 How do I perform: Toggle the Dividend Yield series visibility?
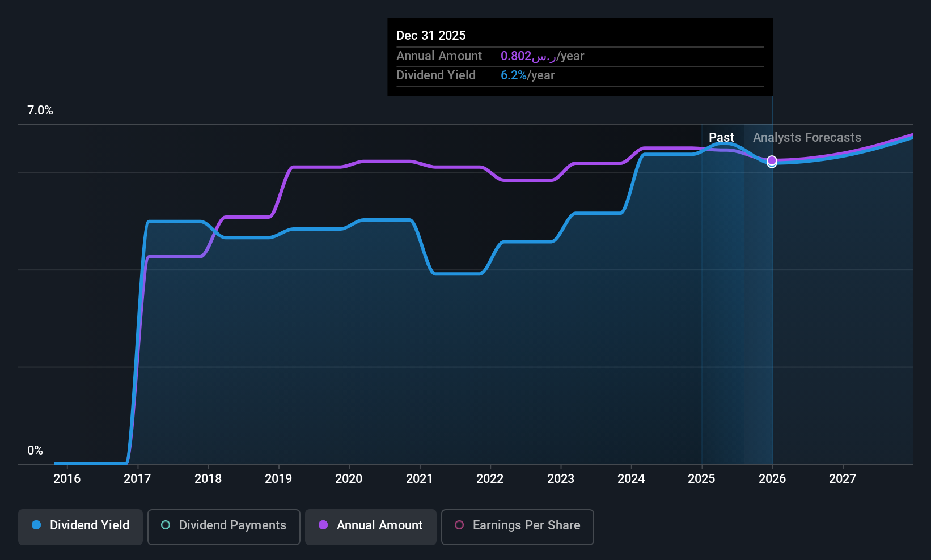(80, 527)
